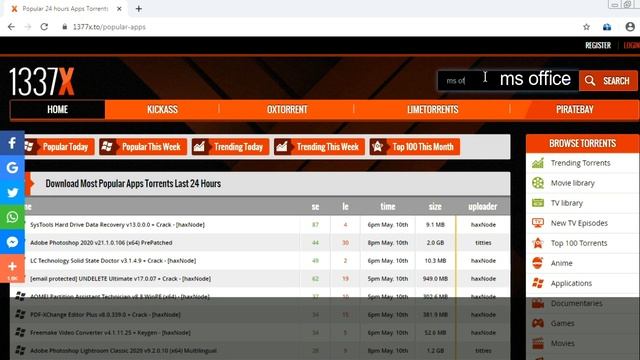Click the orange SEARCH button
The height and width of the screenshot is (360, 640).
pos(608,80)
